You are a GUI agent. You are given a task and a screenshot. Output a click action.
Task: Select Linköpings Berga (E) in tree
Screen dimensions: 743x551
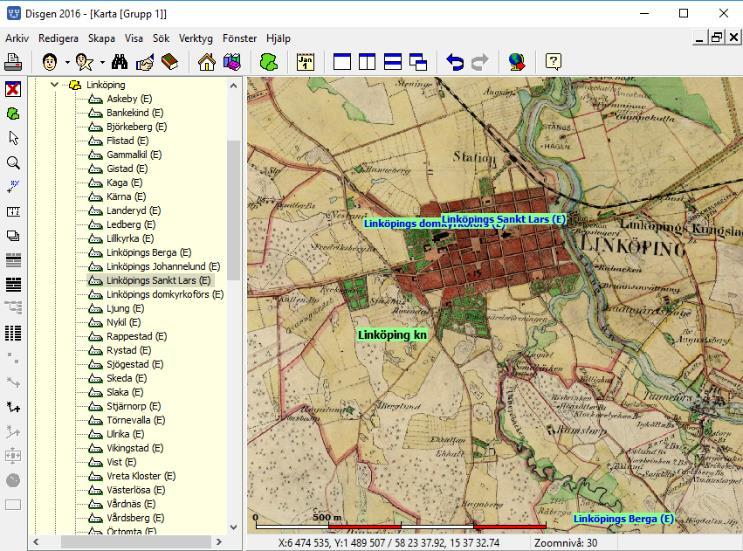(148, 253)
